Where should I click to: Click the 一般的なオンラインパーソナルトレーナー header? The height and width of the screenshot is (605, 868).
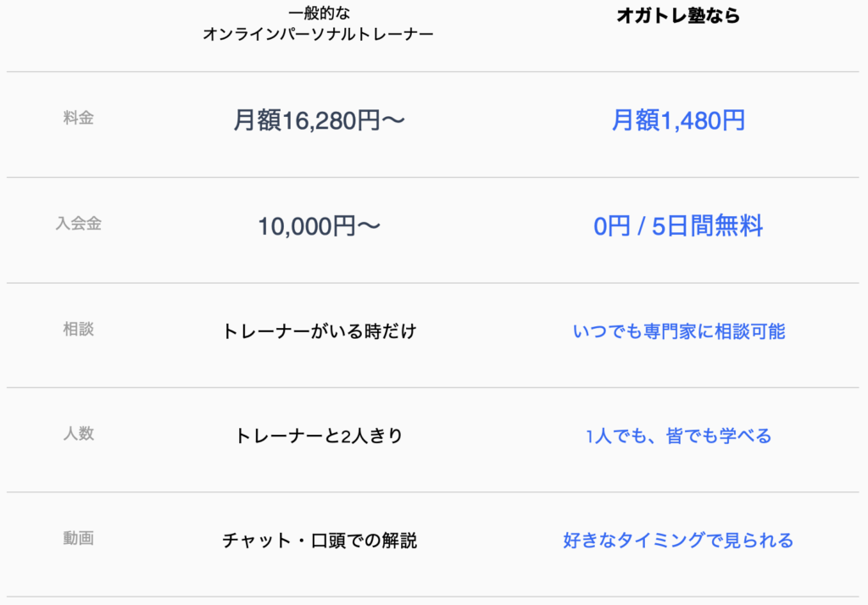(319, 24)
